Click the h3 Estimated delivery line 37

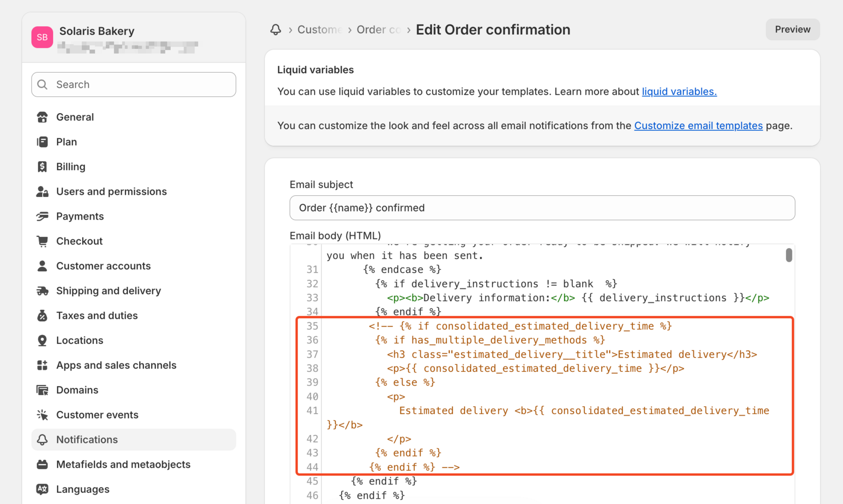572,354
